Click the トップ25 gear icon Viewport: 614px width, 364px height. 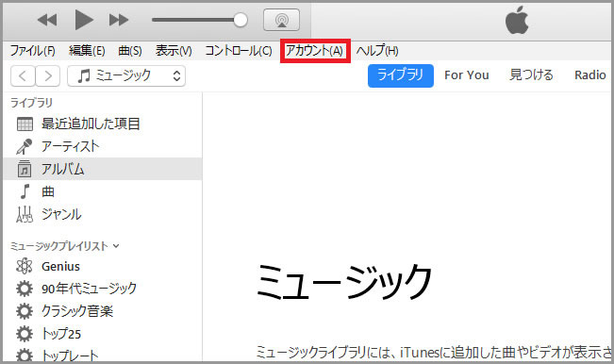pyautogui.click(x=25, y=334)
